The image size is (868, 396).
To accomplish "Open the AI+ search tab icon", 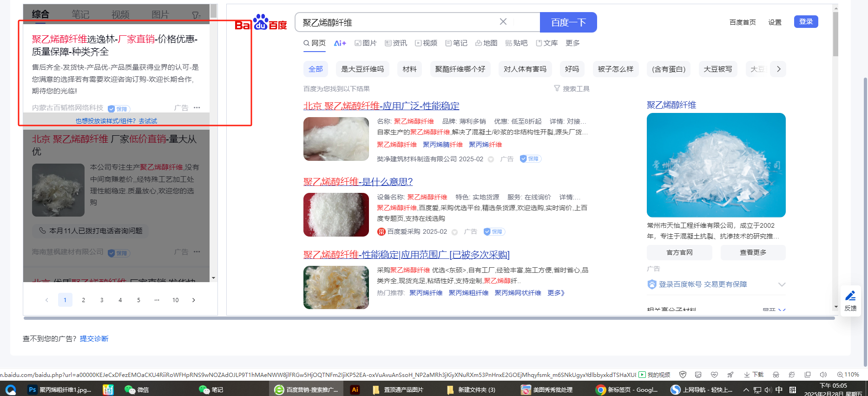I will click(340, 43).
